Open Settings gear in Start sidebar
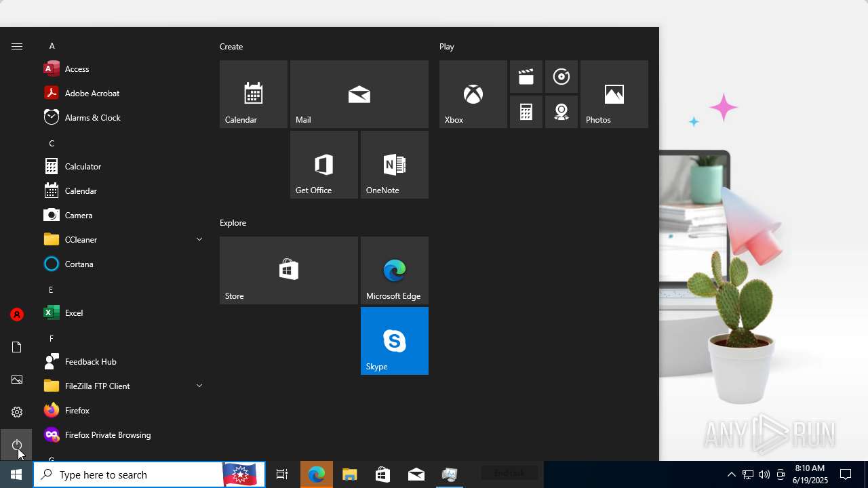Viewport: 868px width, 488px height. pos(17,412)
